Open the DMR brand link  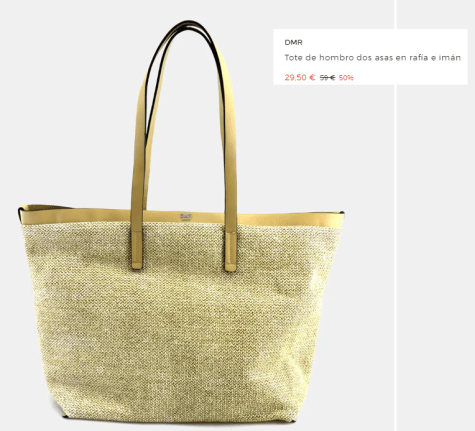(x=293, y=42)
